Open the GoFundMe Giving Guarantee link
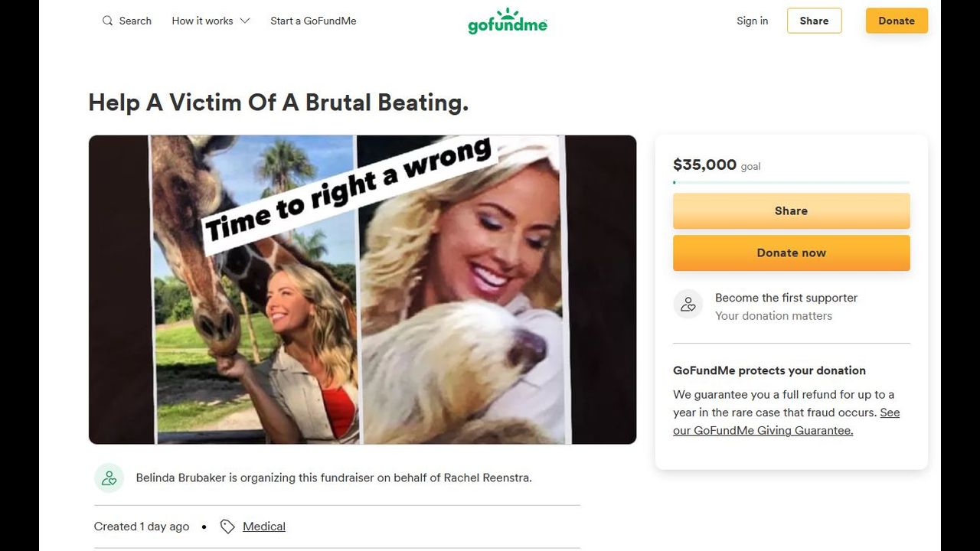The image size is (980, 551). [786, 422]
